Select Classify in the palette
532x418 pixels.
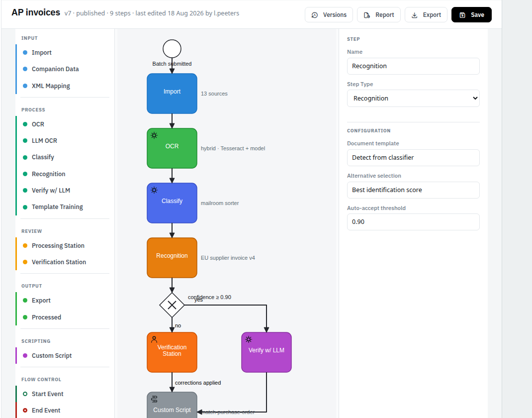63,157
